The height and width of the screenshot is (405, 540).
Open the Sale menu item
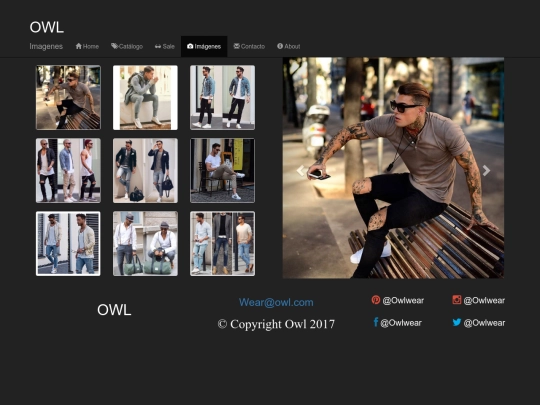(165, 46)
